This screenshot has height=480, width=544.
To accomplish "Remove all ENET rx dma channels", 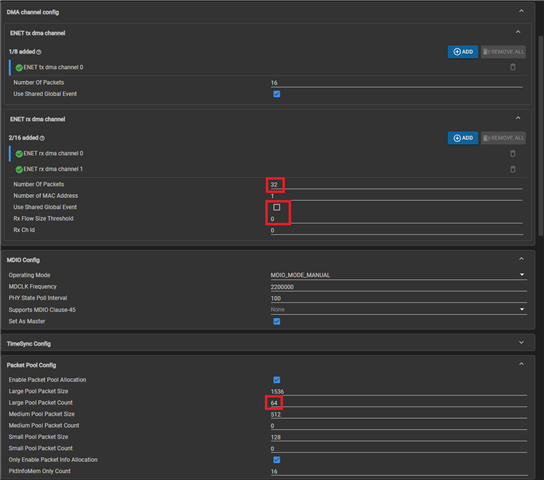I will tap(503, 138).
